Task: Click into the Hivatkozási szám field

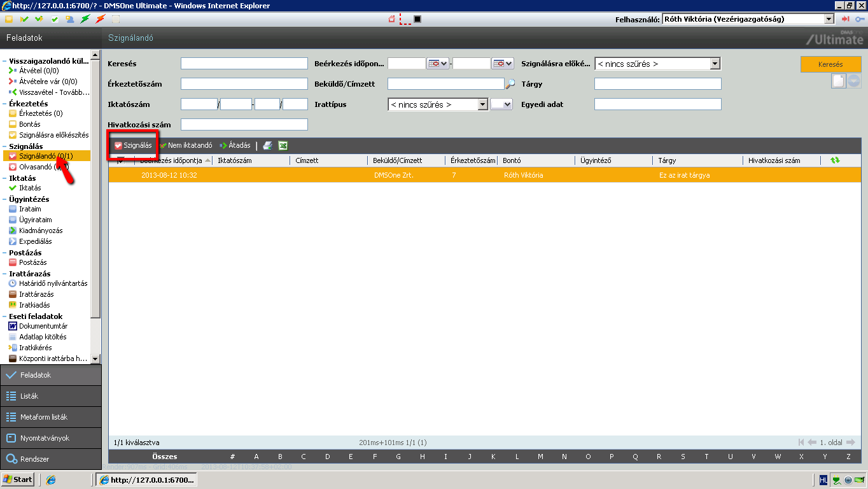Action: (244, 124)
